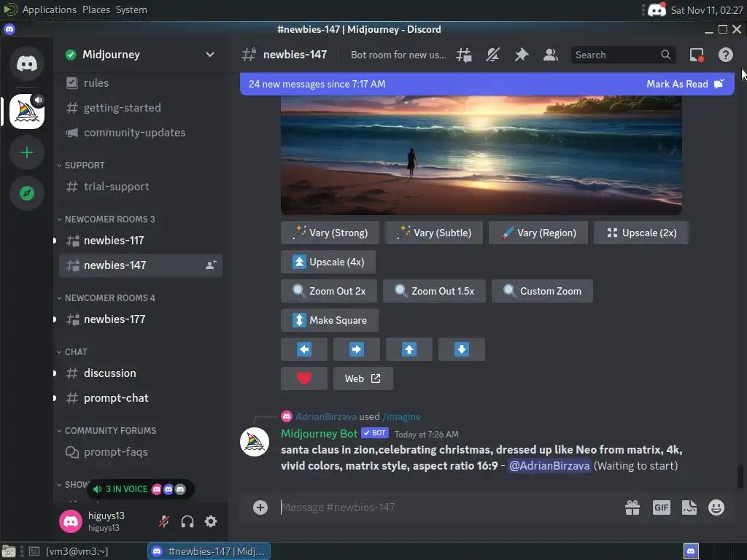Toggle the member list icon
The height and width of the screenshot is (560, 747).
click(x=550, y=55)
